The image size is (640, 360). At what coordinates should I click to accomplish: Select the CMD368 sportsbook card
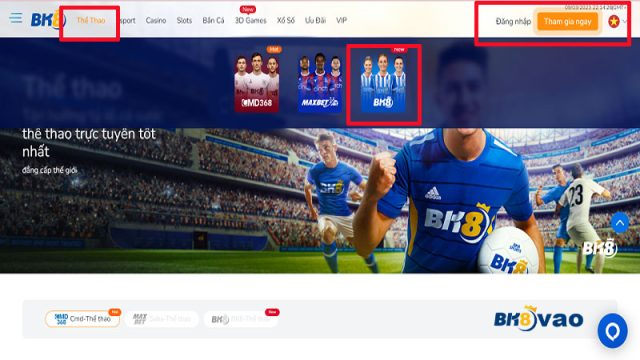256,82
